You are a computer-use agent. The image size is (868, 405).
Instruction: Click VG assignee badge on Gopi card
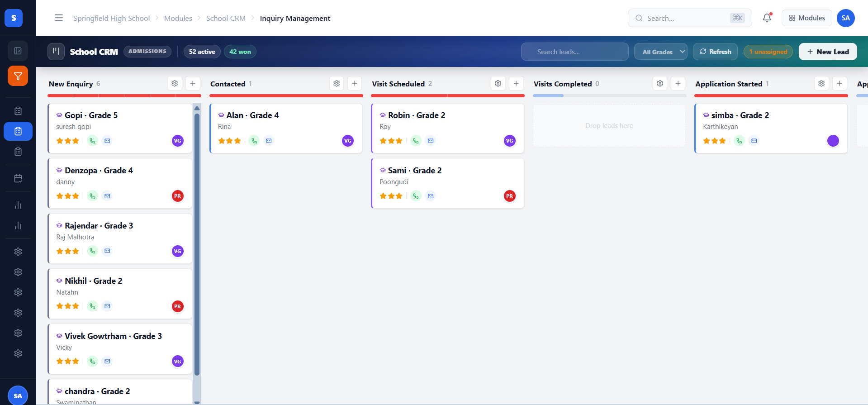click(x=178, y=141)
